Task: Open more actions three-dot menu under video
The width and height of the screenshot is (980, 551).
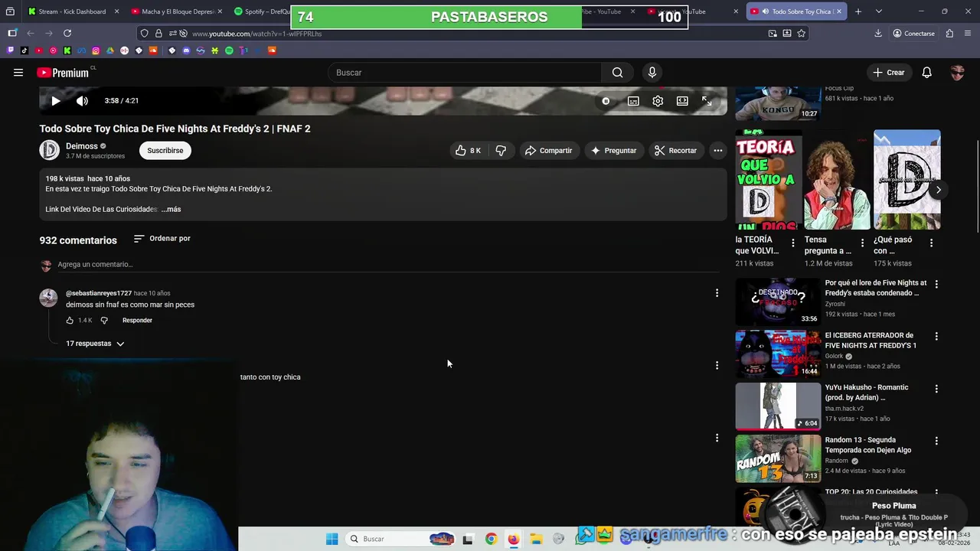Action: point(718,151)
